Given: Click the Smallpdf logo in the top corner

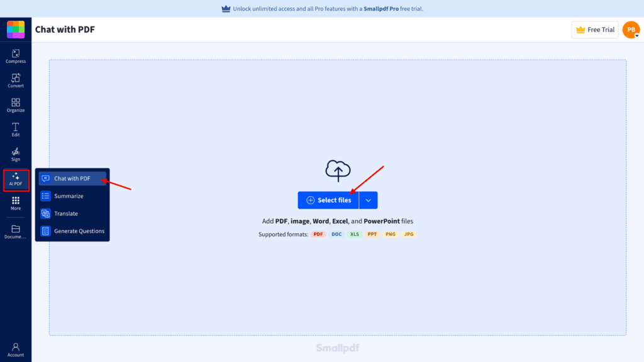Looking at the screenshot, I should [x=15, y=29].
